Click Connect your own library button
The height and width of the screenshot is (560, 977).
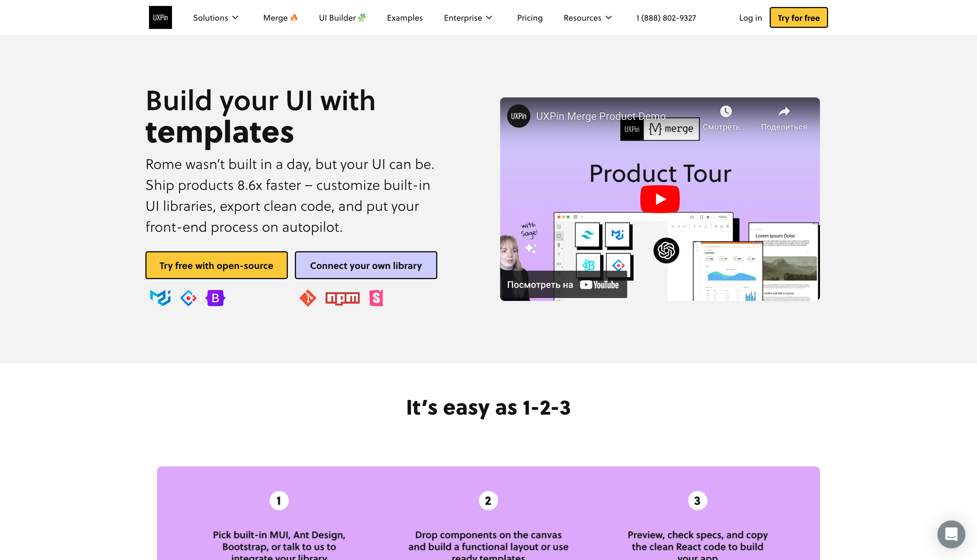[366, 265]
